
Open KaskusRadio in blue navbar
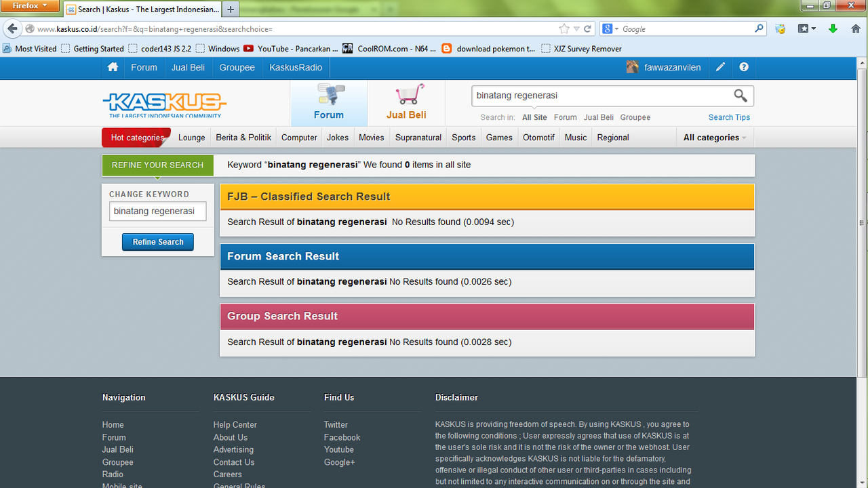coord(296,67)
